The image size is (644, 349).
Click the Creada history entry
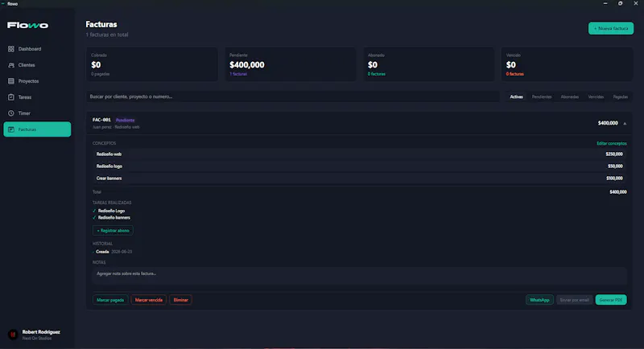point(114,252)
